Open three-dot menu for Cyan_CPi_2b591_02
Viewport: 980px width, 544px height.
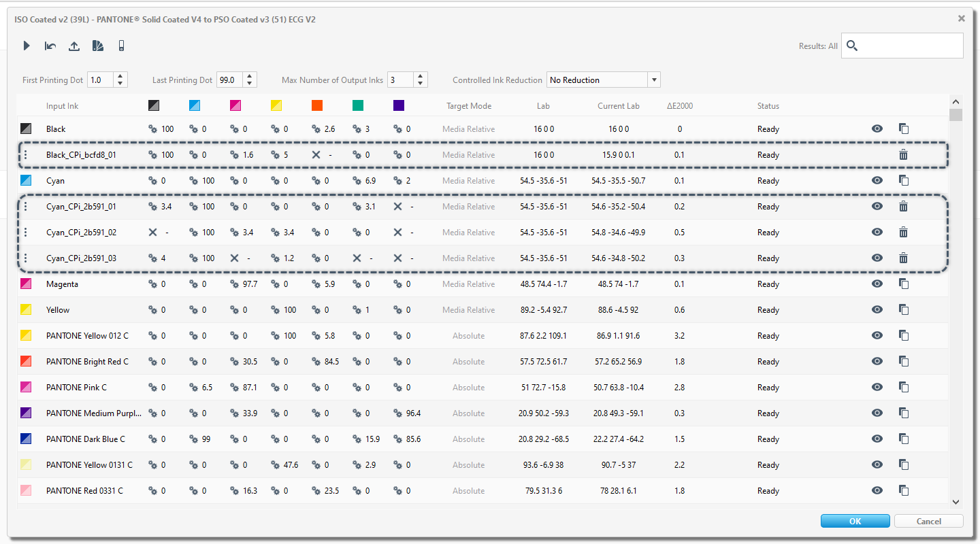(x=26, y=232)
